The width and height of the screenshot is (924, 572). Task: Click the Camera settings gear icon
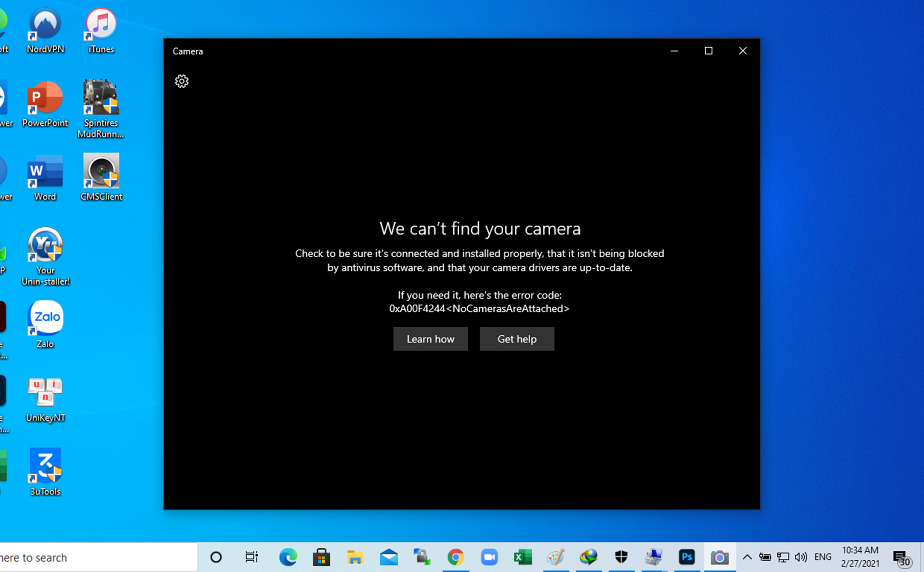(182, 81)
